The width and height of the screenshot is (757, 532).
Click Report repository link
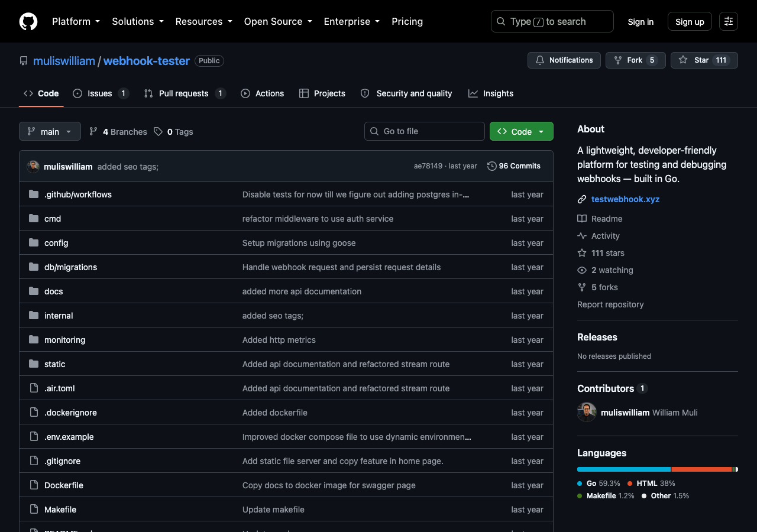click(610, 304)
